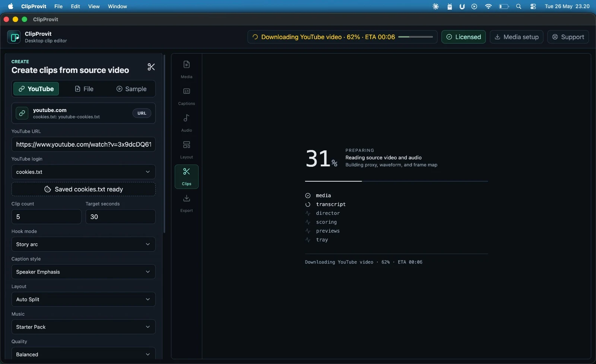This screenshot has width=596, height=364.
Task: Open macOS Spotlight search icon
Action: pyautogui.click(x=519, y=6)
